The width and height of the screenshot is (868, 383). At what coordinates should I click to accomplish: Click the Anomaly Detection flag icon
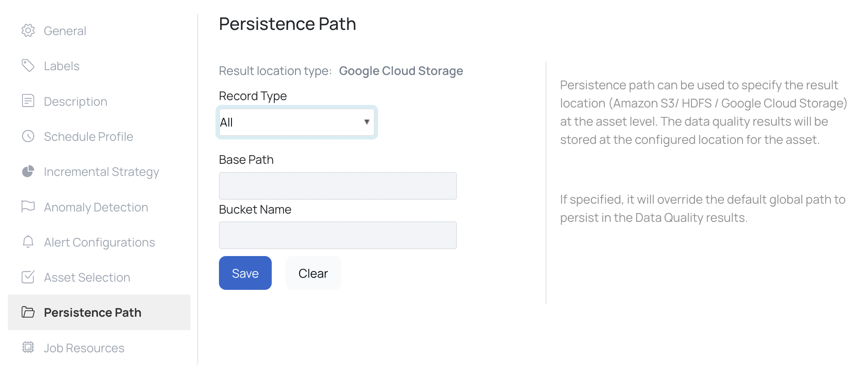(x=28, y=207)
